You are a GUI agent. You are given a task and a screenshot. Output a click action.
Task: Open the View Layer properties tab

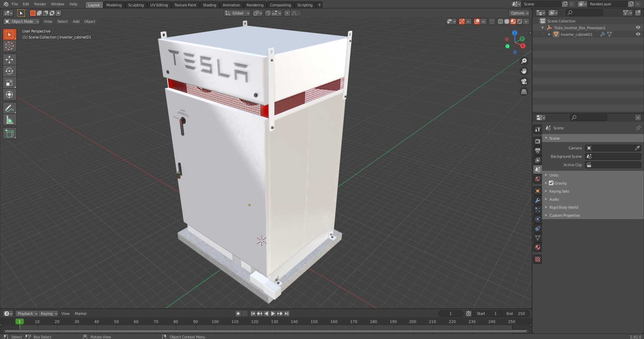click(538, 160)
